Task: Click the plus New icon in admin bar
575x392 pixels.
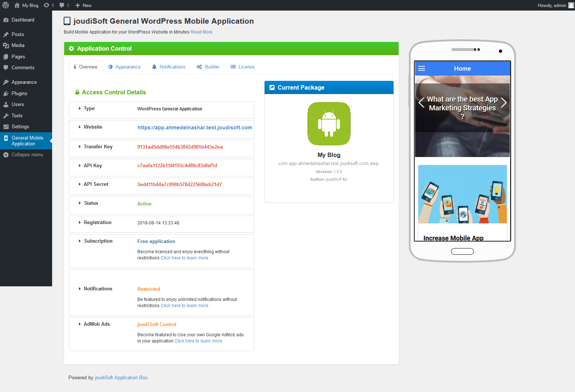Action: pyautogui.click(x=78, y=5)
